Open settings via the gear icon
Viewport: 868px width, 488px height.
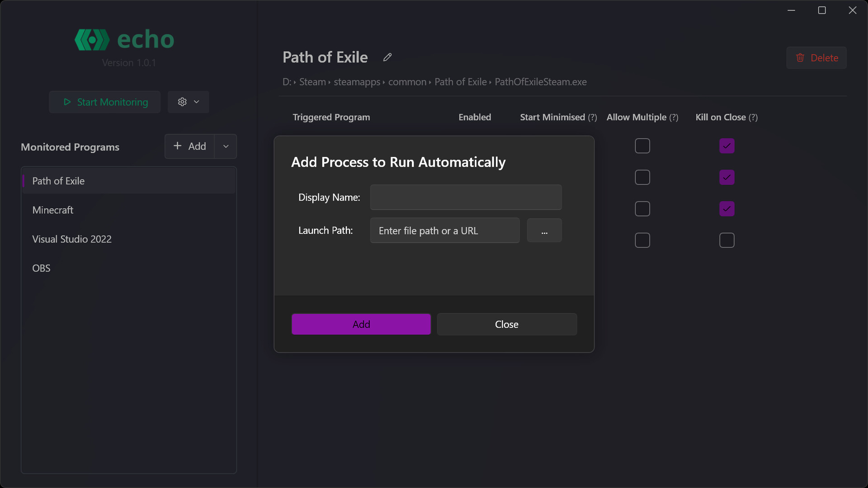(182, 102)
